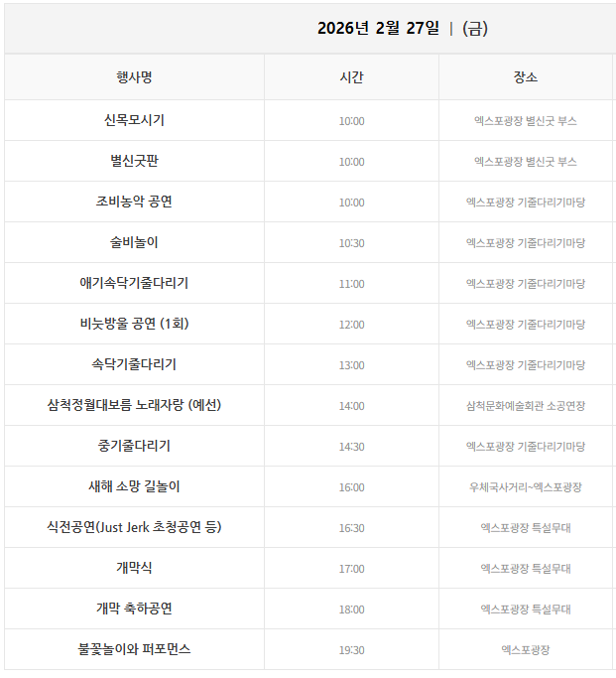The height and width of the screenshot is (678, 616).
Task: Select the 행사명 column header
Action: pos(134,77)
